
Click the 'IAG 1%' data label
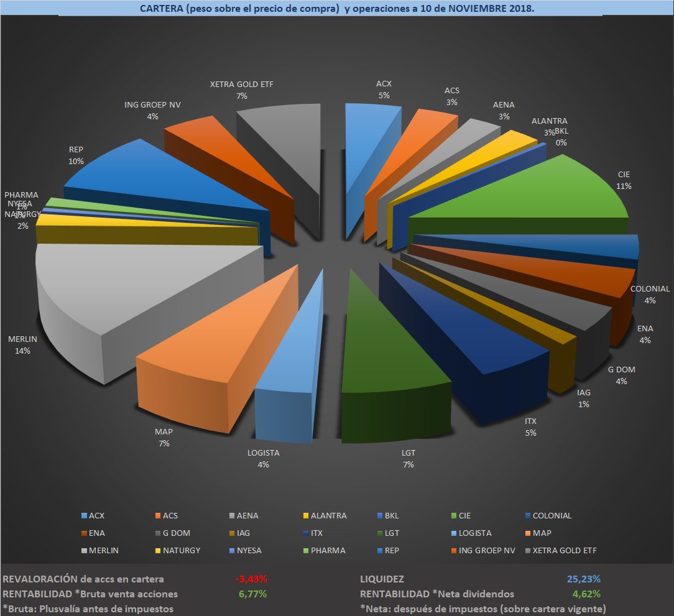[584, 398]
